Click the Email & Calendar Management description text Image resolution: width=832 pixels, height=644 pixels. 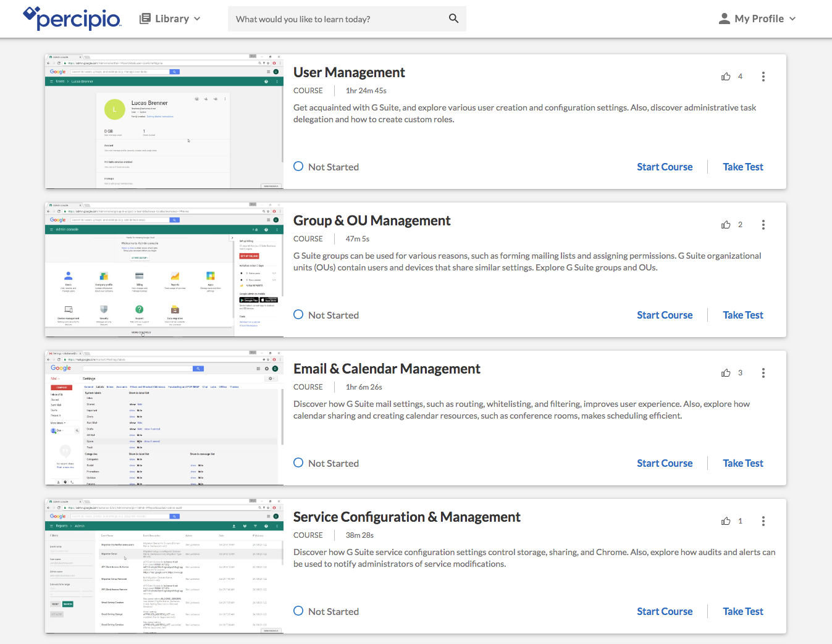coord(522,410)
